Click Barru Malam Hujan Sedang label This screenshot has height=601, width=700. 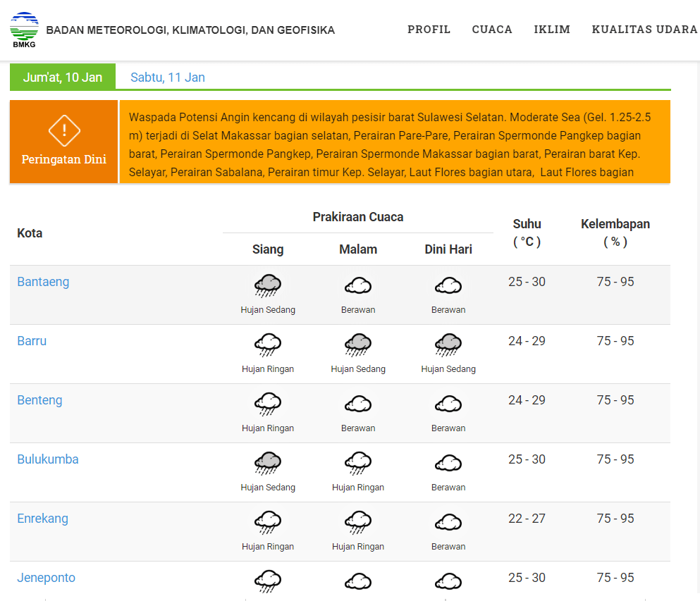(358, 369)
